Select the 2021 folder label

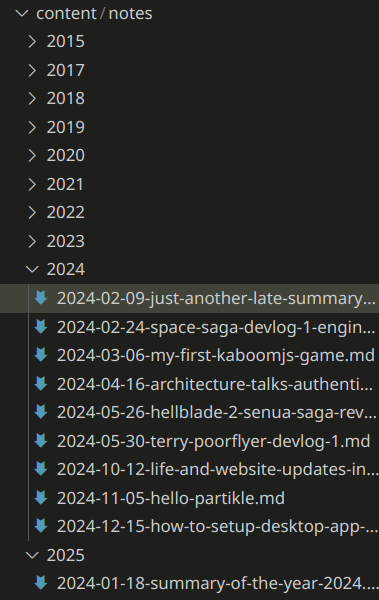tap(65, 184)
